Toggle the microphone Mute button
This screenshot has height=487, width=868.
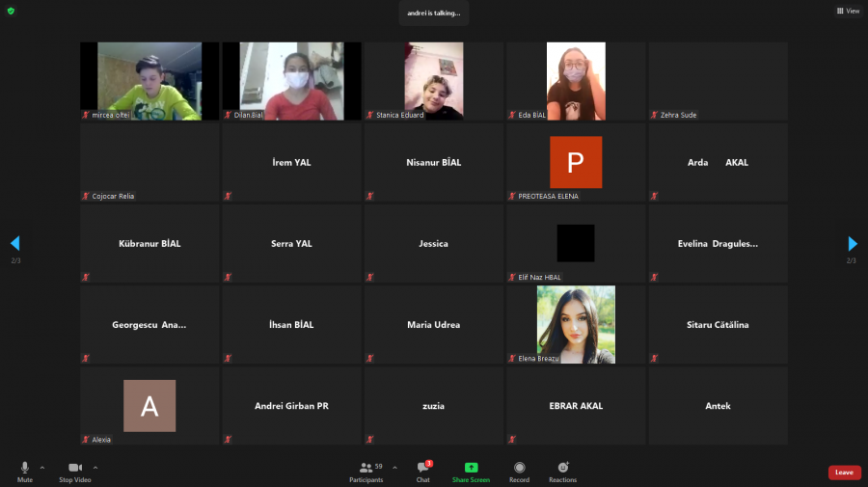[x=25, y=472]
